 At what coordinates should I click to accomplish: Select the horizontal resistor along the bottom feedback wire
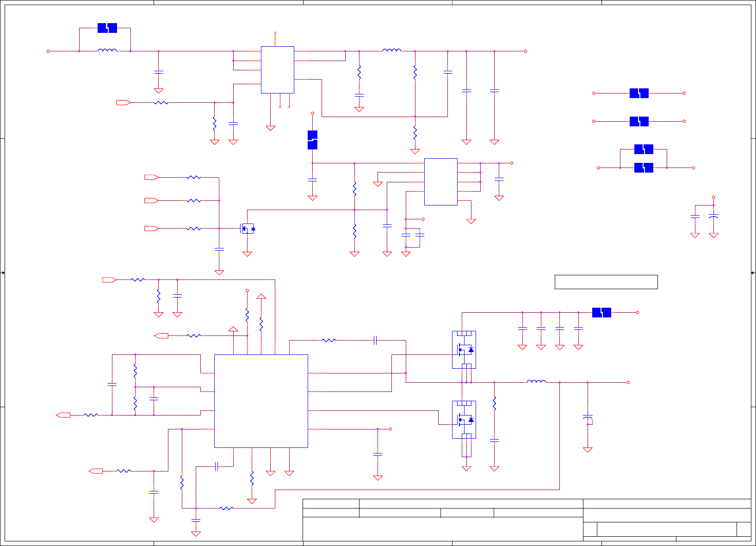pyautogui.click(x=226, y=509)
